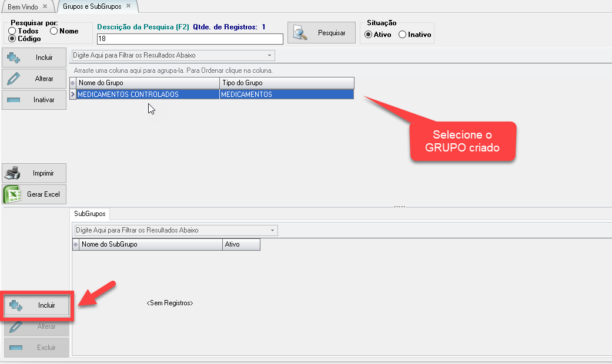Image resolution: width=612 pixels, height=364 pixels.
Task: Select the Todos search radio option
Action: 12,31
